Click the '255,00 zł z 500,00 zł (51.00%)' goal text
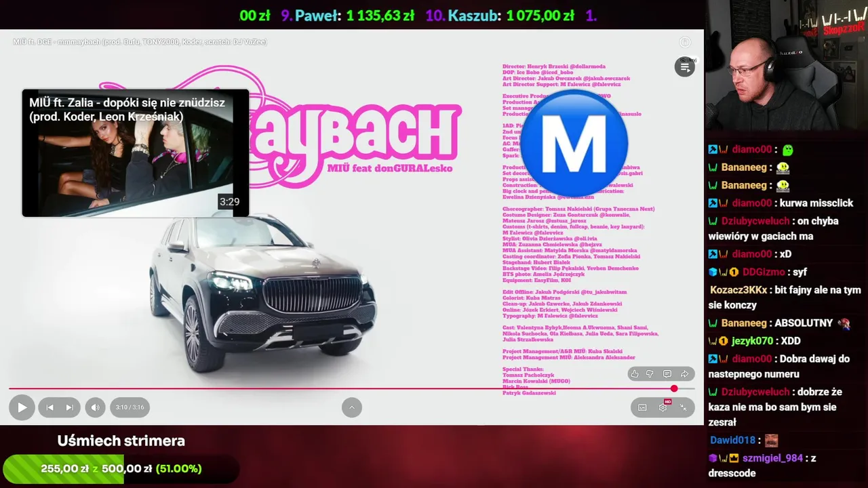This screenshot has width=868, height=488. tap(121, 468)
